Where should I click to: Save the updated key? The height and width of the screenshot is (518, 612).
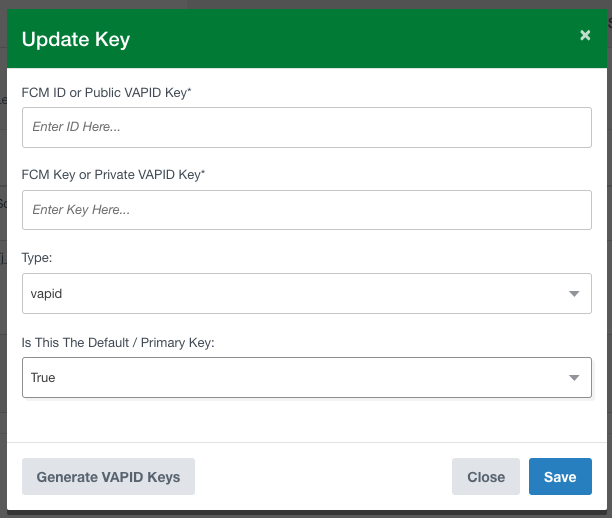pyautogui.click(x=560, y=477)
